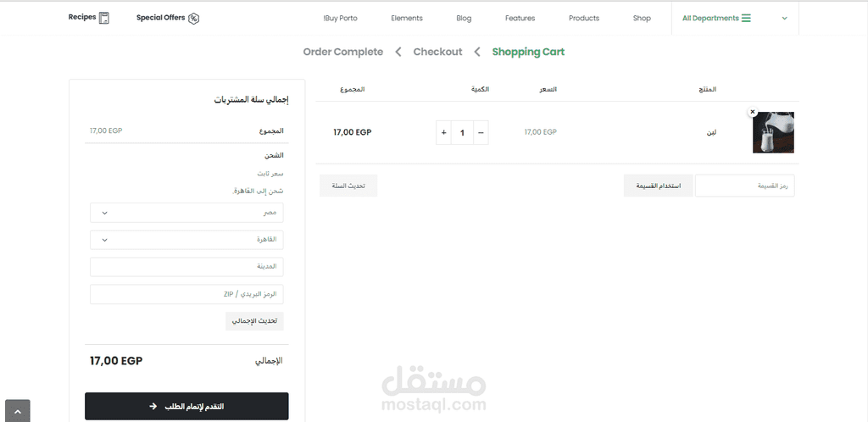Click the المدينة city input field
868x422 pixels.
point(186,267)
